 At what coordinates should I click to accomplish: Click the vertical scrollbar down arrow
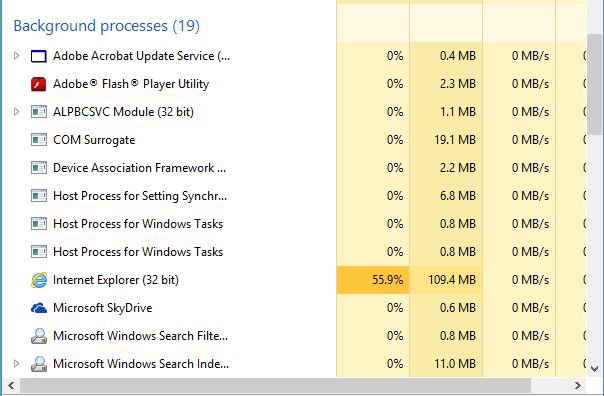tap(595, 369)
